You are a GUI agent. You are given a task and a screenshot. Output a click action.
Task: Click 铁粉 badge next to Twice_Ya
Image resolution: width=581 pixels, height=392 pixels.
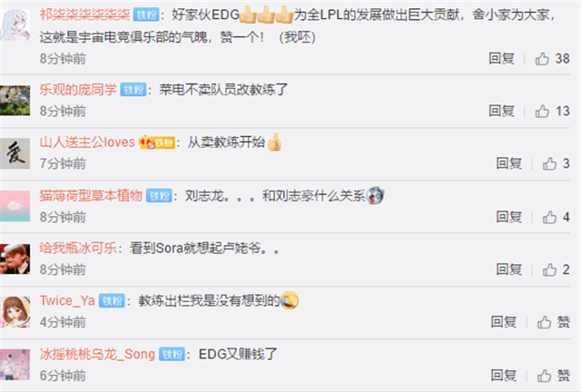tap(112, 301)
